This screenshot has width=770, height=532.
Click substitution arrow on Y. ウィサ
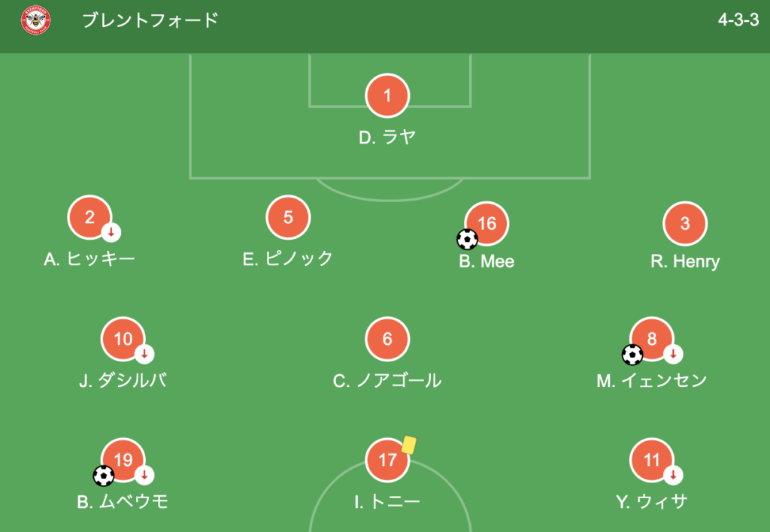point(673,475)
